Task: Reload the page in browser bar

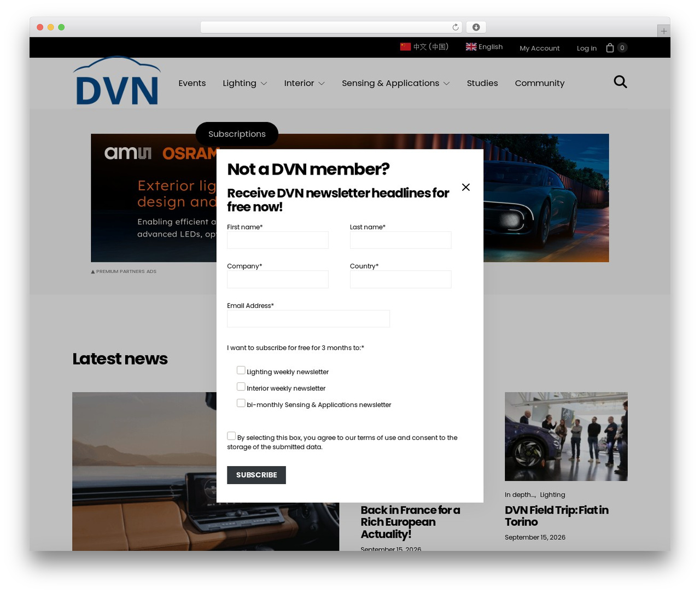Action: 456,27
